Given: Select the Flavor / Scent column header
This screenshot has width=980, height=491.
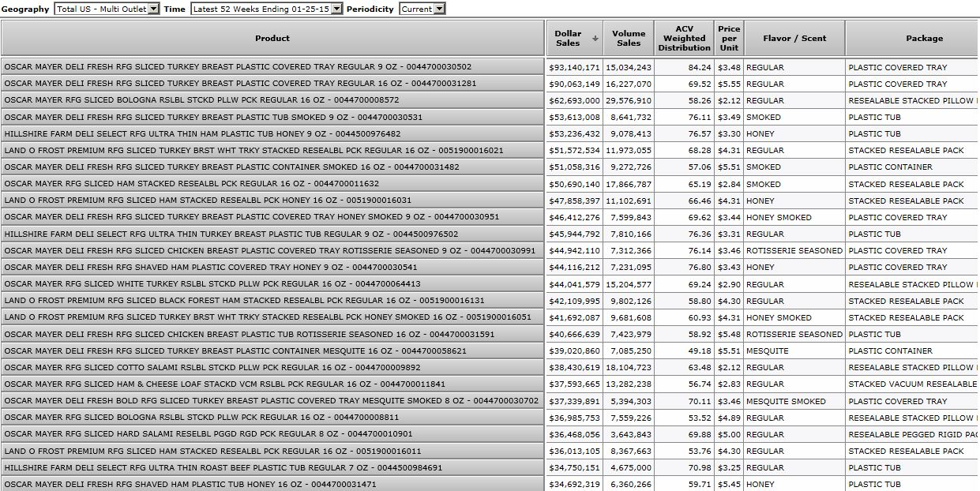Looking at the screenshot, I should pos(794,39).
